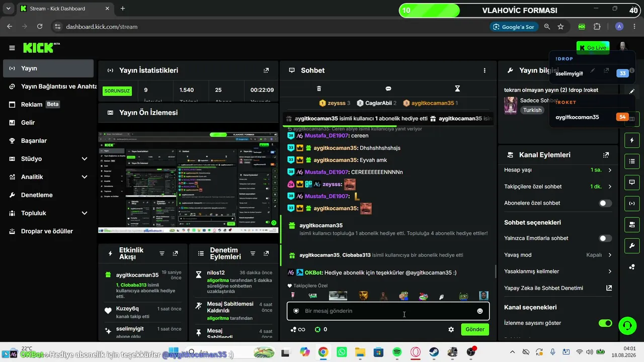Click the message input field

pos(388,311)
